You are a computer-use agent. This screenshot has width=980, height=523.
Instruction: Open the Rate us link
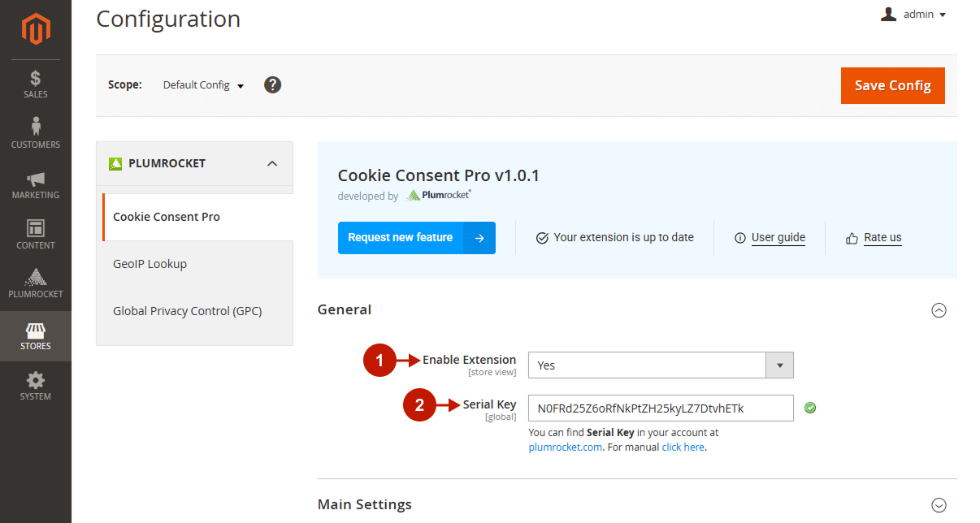point(882,237)
